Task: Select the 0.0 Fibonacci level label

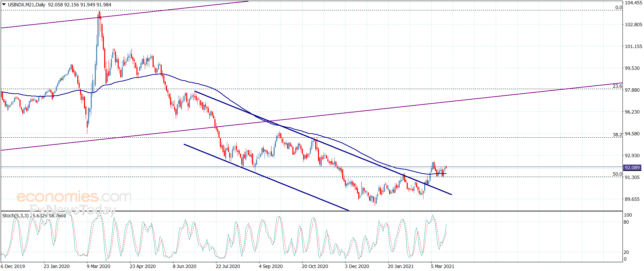Action: pos(618,7)
